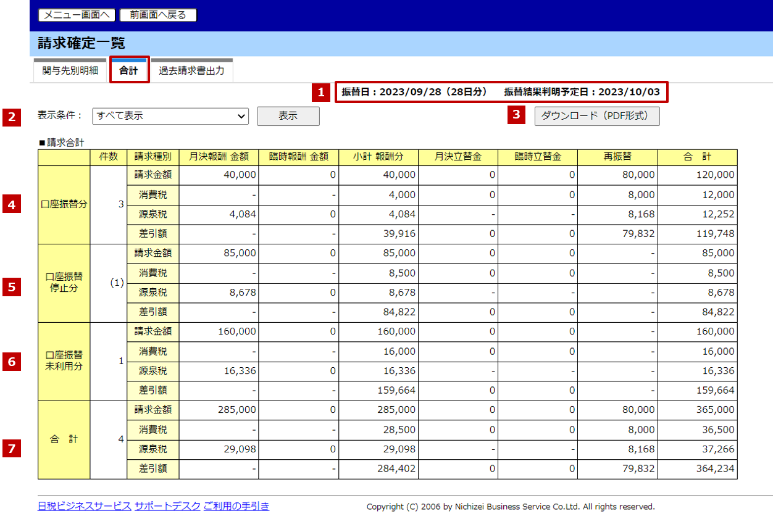Screen dimensions: 773x532
Task: Click red marker number 3
Action: (x=517, y=115)
